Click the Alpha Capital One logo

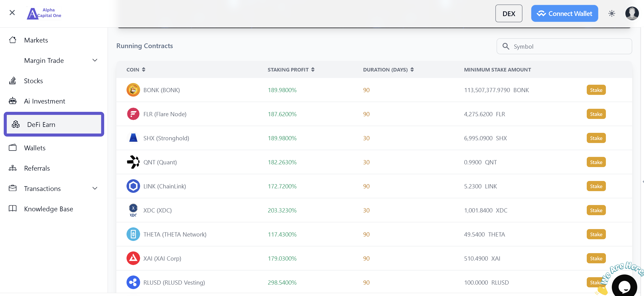pos(44,13)
